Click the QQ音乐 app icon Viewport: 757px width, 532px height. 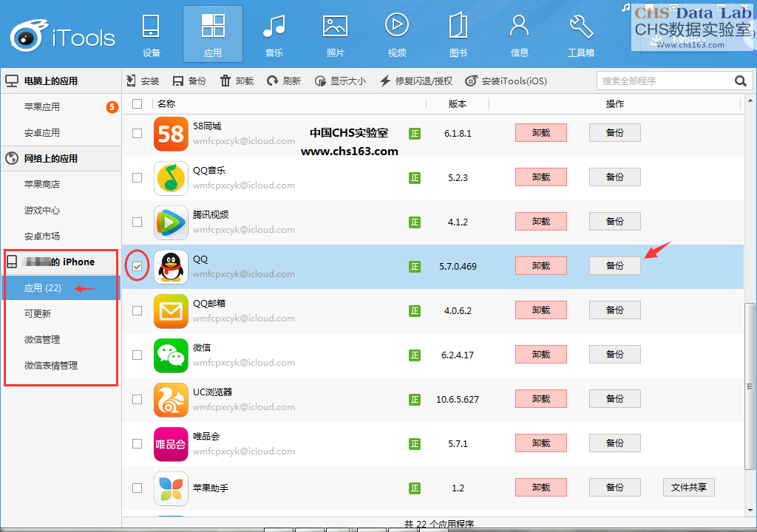click(171, 178)
